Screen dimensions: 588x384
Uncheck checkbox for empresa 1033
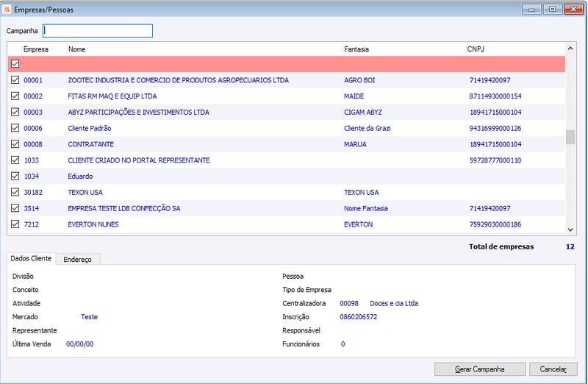tap(15, 160)
